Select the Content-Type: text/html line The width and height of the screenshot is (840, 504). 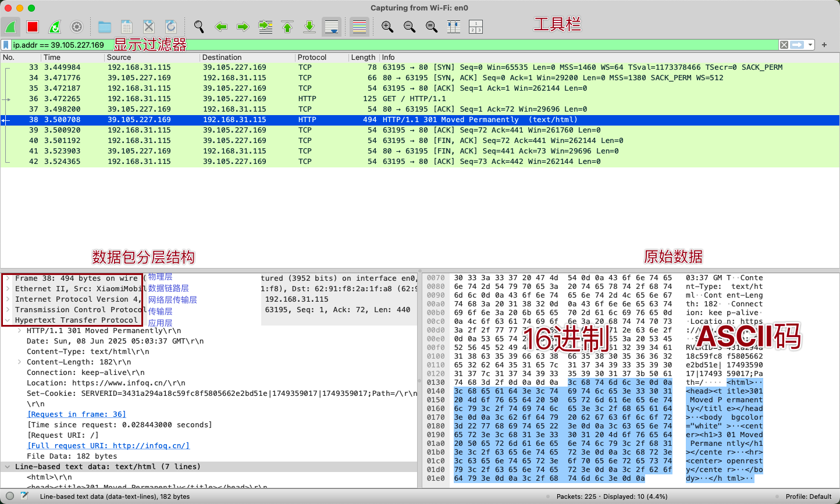tap(88, 352)
